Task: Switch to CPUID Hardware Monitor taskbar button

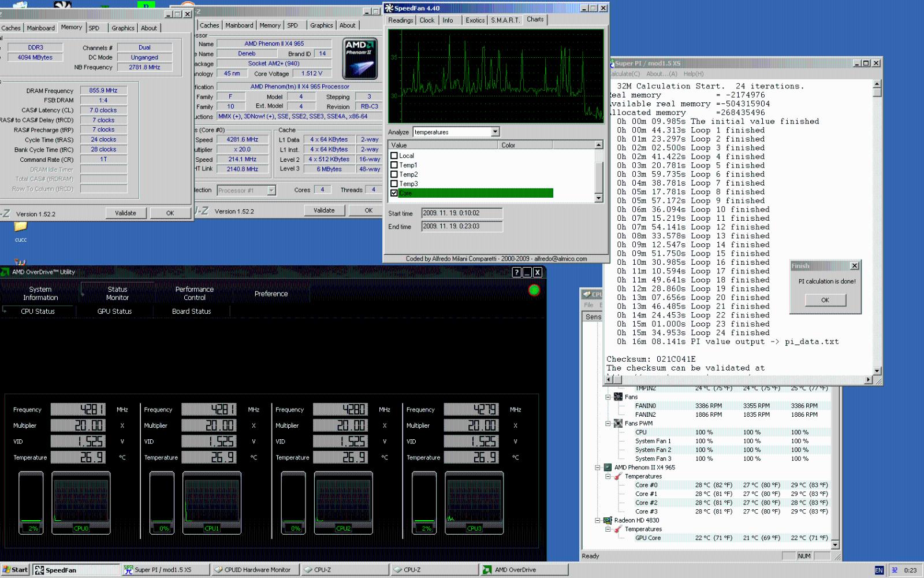Action: (x=255, y=570)
